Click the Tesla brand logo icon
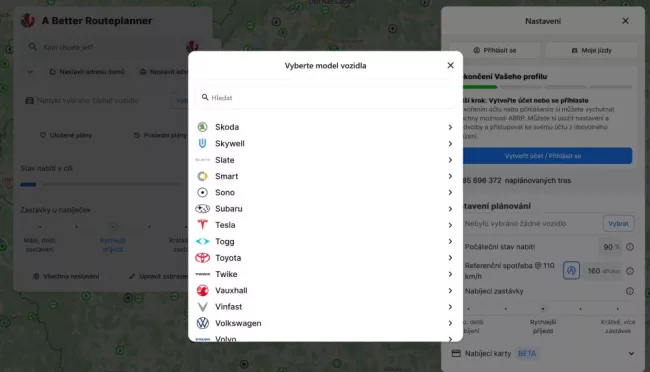The width and height of the screenshot is (650, 372). coord(202,225)
